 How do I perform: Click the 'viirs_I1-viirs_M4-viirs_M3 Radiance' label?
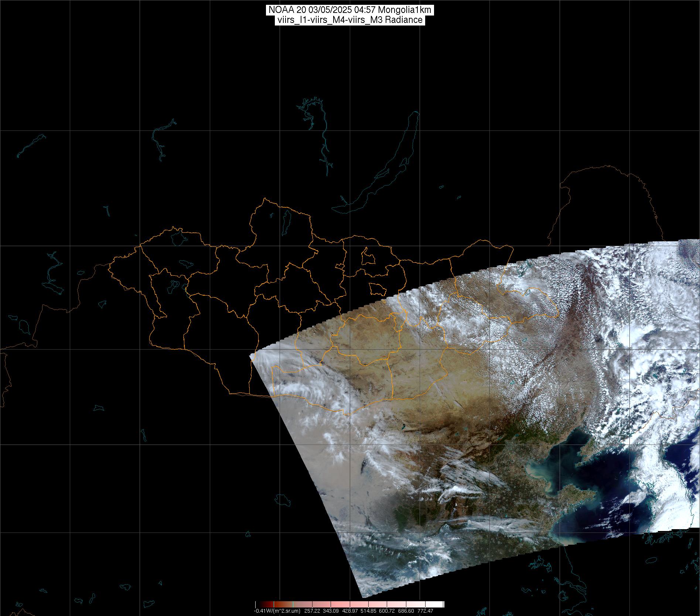point(349,20)
